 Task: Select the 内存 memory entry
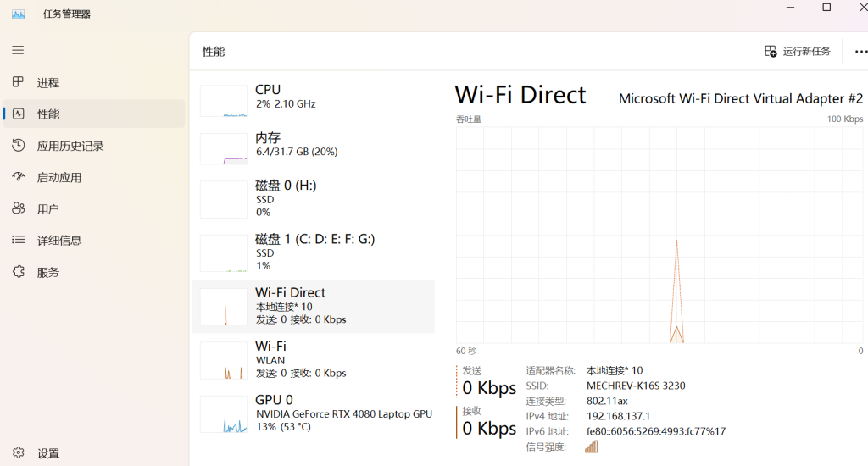[314, 148]
